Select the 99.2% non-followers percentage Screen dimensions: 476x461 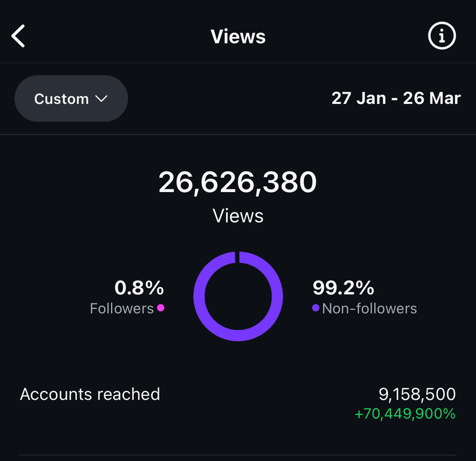[x=343, y=288]
